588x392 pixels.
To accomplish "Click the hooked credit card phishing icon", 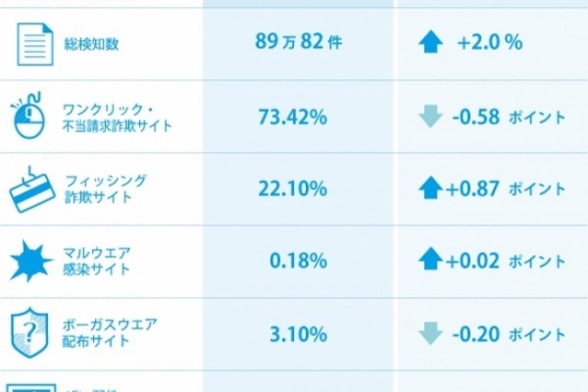I will tap(32, 190).
